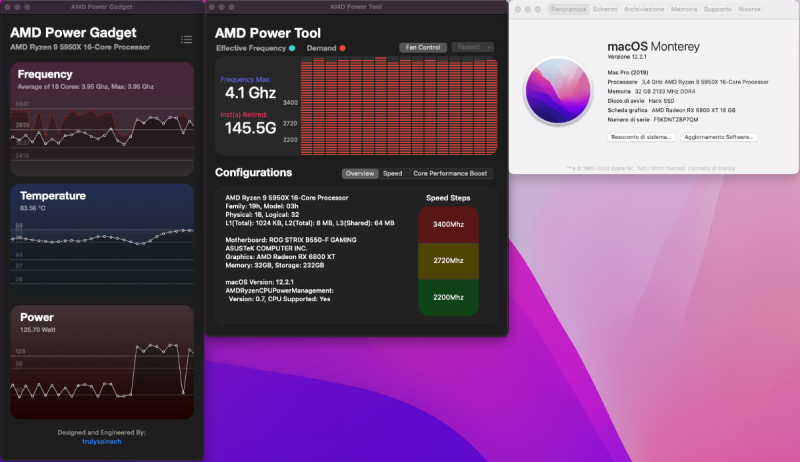The height and width of the screenshot is (462, 800).
Task: Expand the Fastest dropdown menu
Action: click(473, 47)
